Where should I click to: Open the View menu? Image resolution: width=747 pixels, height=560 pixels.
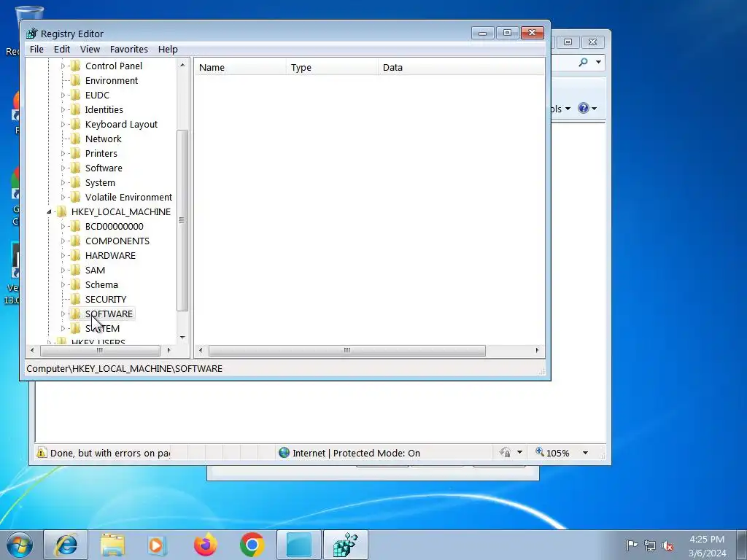coord(90,49)
